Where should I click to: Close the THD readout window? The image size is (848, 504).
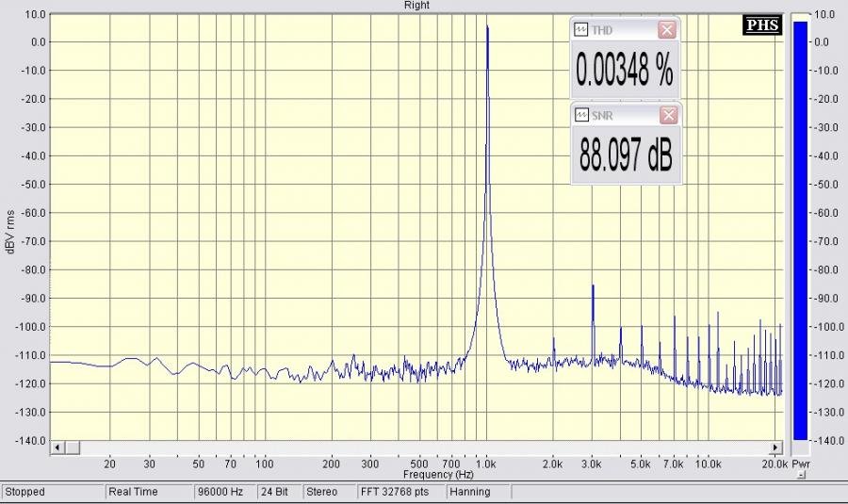coord(667,30)
